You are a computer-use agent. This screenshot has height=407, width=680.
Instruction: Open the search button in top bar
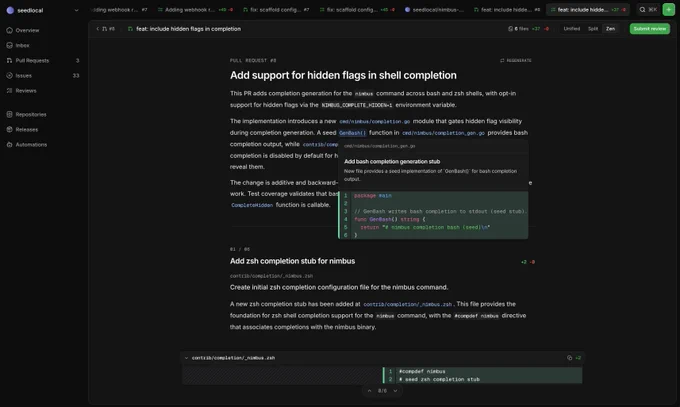tap(648, 10)
